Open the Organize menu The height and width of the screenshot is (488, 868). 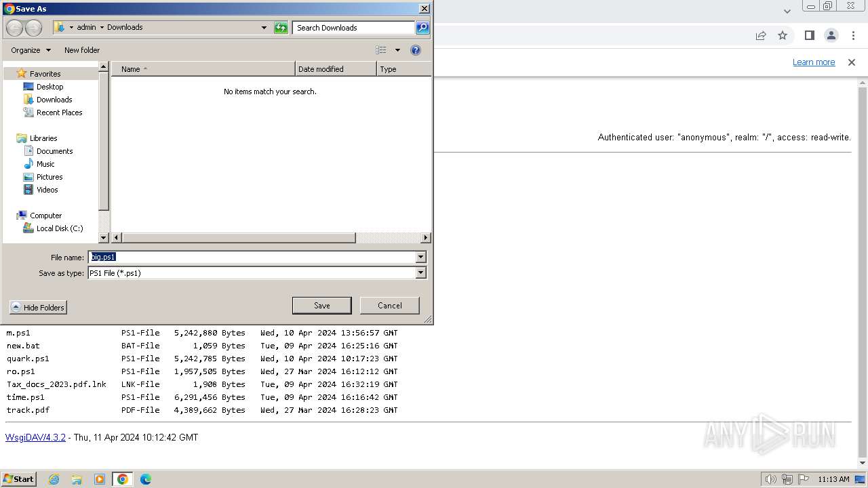pos(31,50)
